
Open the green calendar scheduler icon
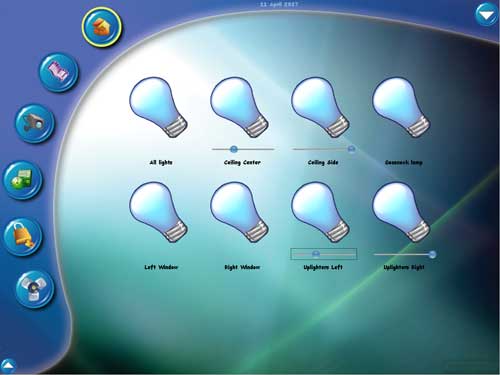(23, 180)
